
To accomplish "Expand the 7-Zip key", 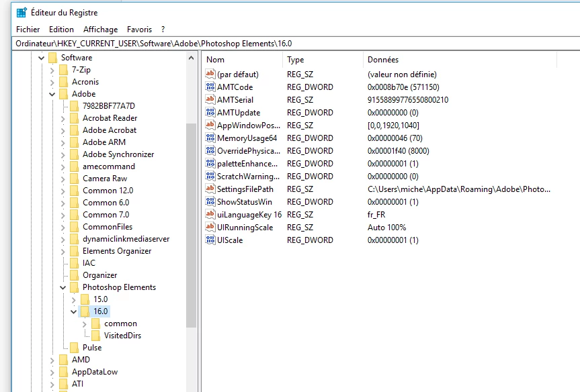I will click(x=52, y=70).
